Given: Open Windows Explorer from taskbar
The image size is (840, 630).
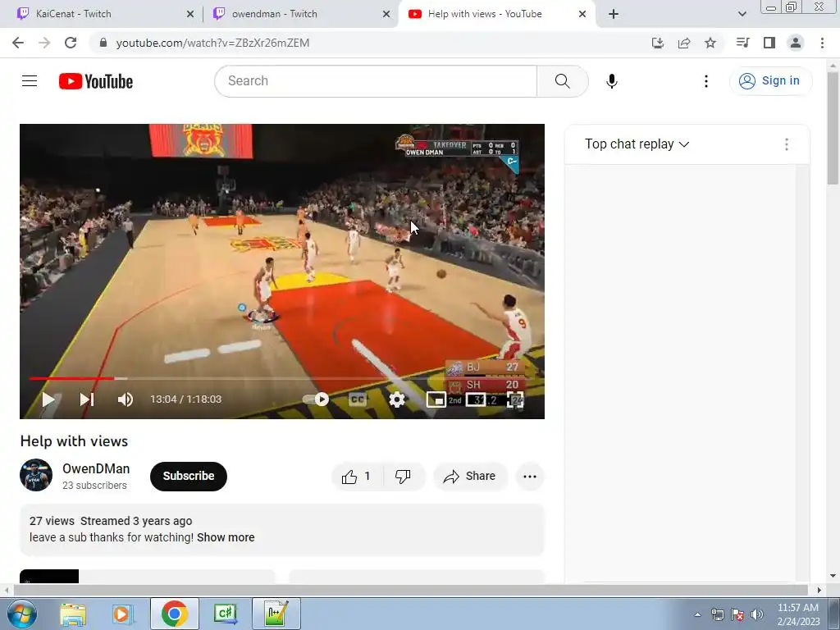Looking at the screenshot, I should pyautogui.click(x=73, y=614).
